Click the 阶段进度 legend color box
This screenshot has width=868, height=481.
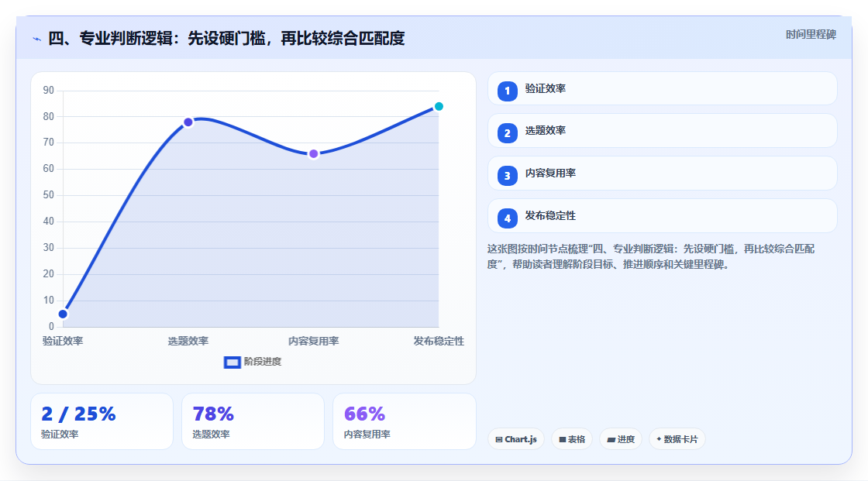pos(232,362)
